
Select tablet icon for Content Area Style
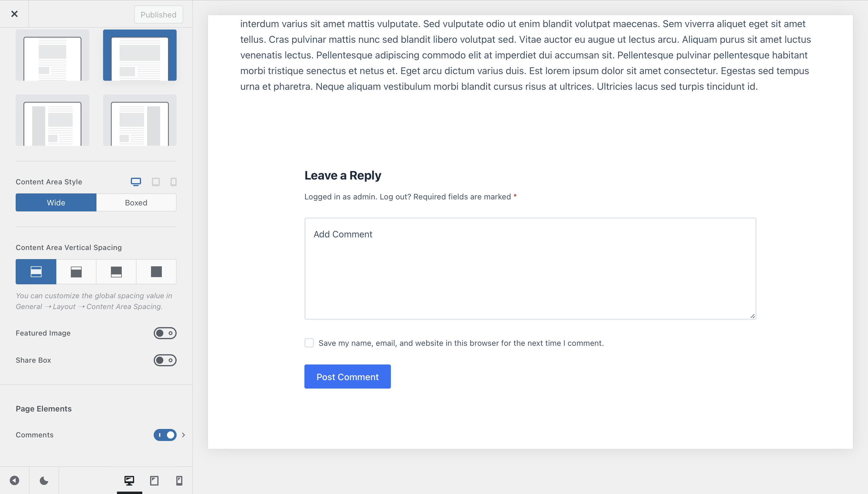156,182
